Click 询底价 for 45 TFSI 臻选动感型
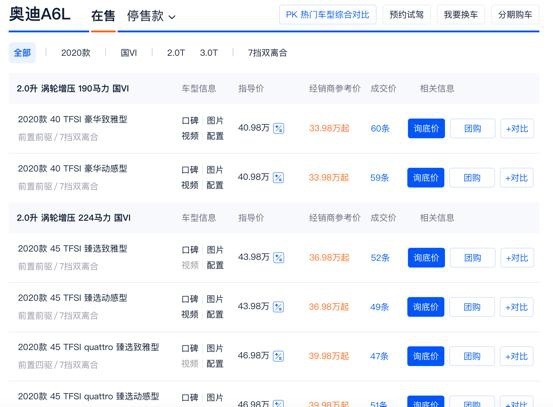This screenshot has height=407, width=553. 426,307
